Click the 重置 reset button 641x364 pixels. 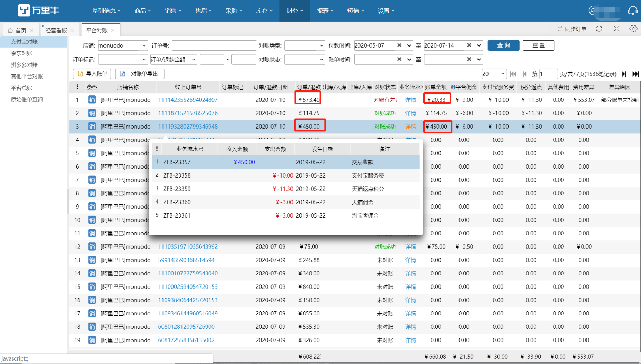point(538,45)
